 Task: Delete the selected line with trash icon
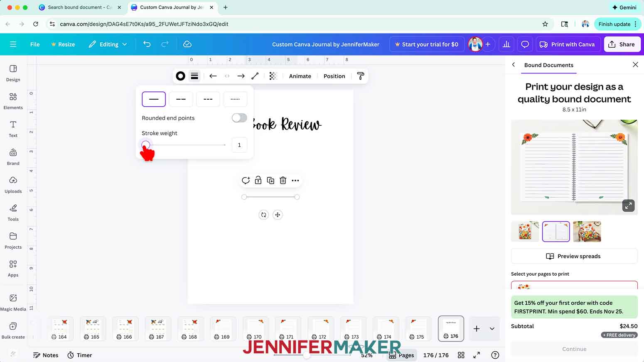(283, 180)
